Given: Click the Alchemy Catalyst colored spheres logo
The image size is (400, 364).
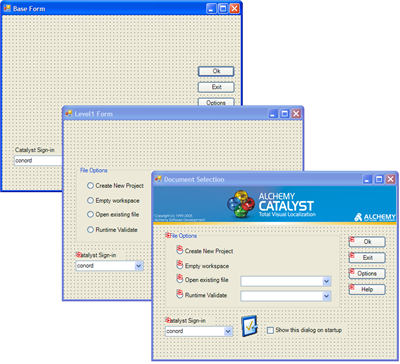Looking at the screenshot, I should (240, 204).
